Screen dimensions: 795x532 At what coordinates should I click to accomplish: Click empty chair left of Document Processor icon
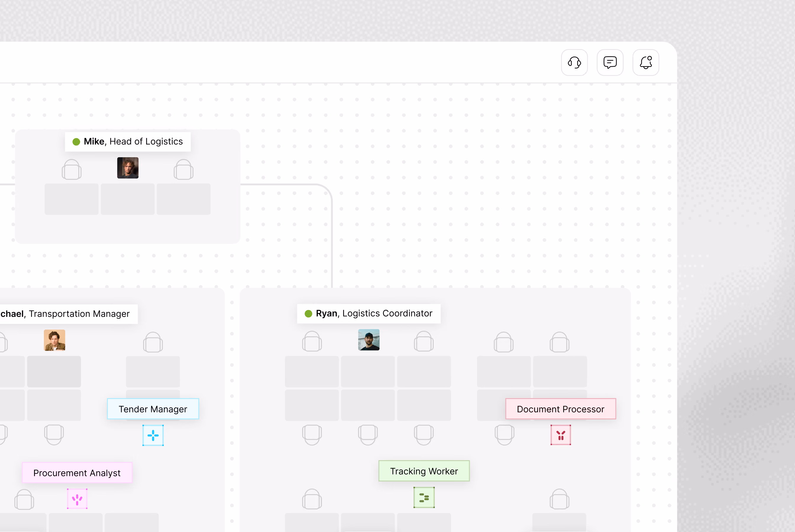(x=505, y=435)
